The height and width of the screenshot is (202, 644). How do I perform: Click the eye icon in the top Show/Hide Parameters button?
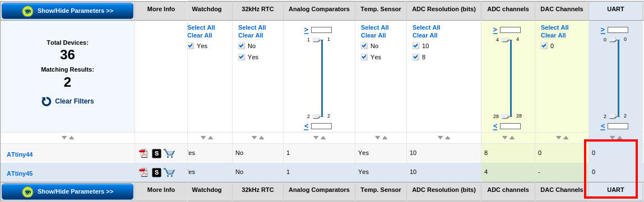pos(27,11)
